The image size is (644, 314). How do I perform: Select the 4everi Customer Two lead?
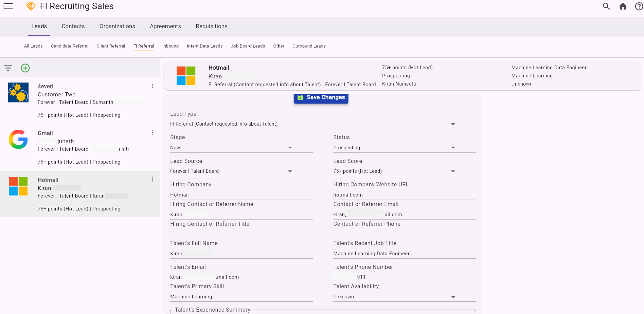pos(80,101)
